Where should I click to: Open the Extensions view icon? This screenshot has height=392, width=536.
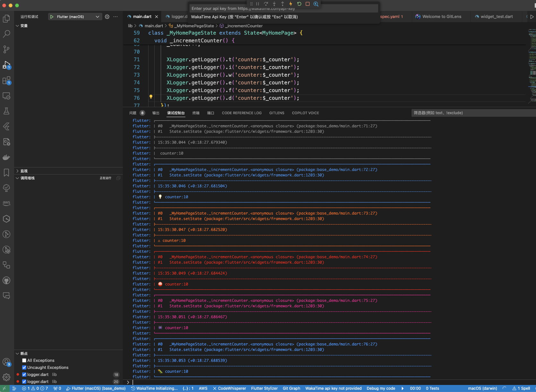6,80
